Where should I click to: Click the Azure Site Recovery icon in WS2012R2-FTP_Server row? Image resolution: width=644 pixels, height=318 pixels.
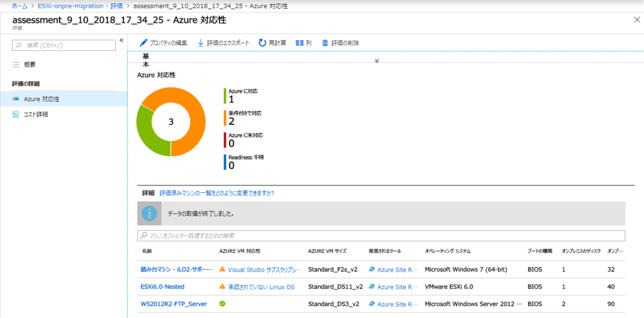pos(372,304)
